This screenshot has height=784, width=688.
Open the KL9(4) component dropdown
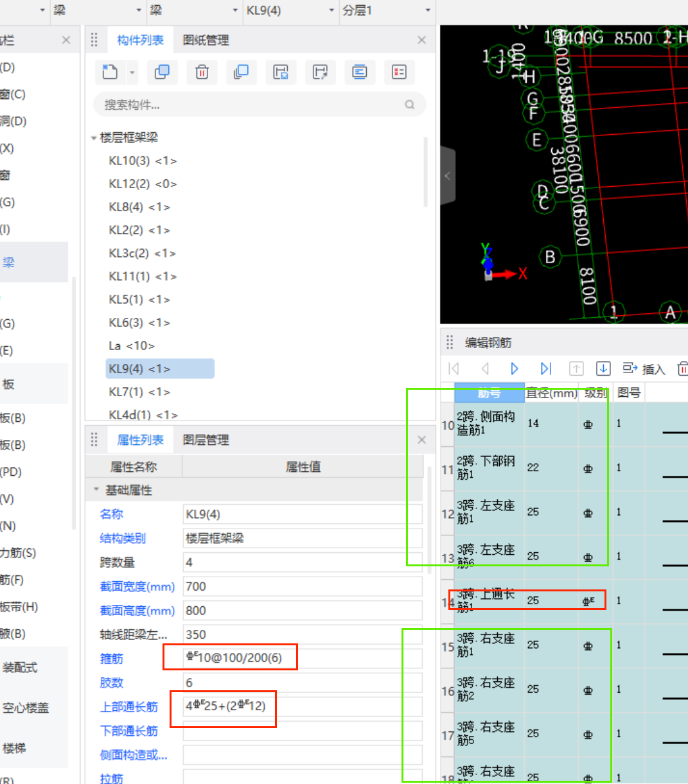(x=331, y=10)
